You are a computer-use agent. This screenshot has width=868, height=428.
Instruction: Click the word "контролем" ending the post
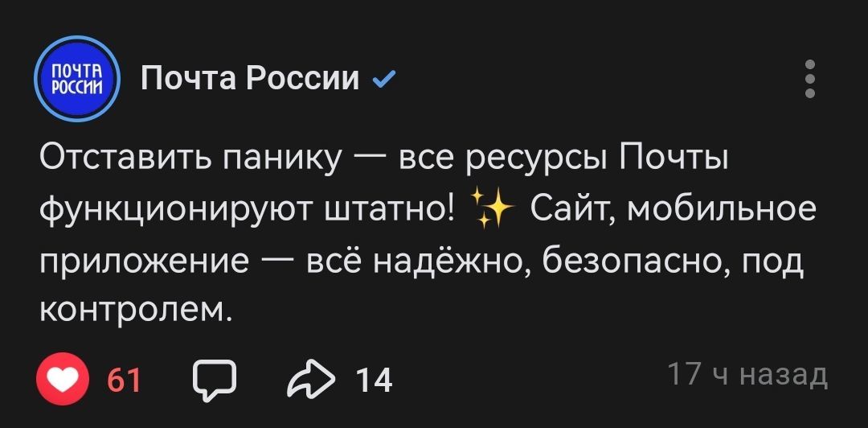tap(134, 308)
